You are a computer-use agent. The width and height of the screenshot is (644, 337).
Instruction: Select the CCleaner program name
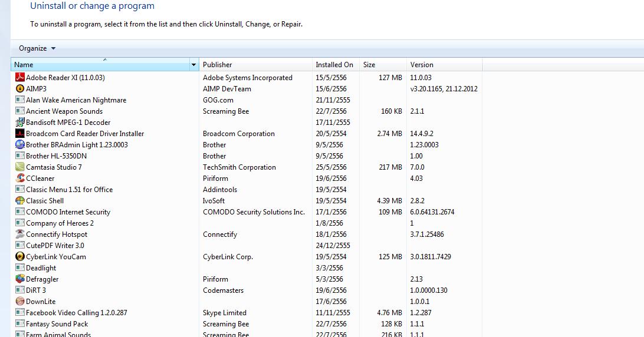40,178
